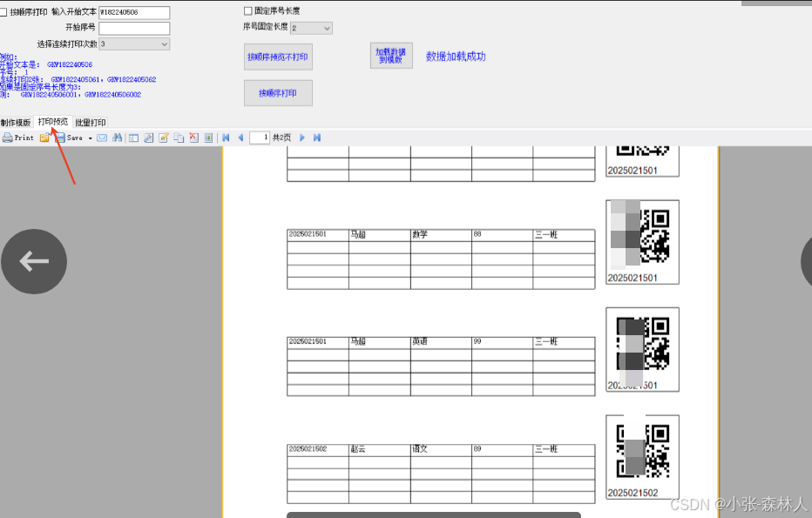812x518 pixels.
Task: Click 三一班 in the 赵云 row
Action: pyautogui.click(x=564, y=450)
